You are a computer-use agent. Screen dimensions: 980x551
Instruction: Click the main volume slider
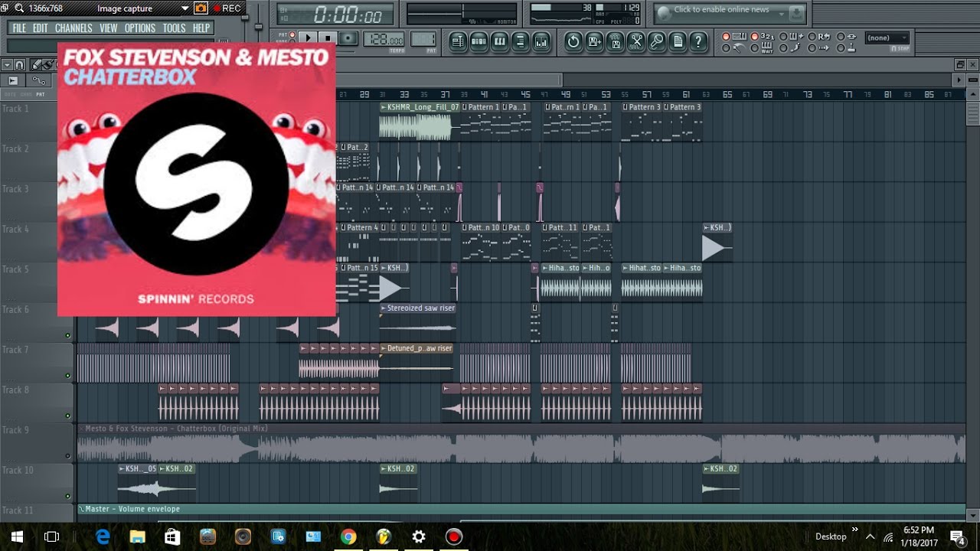point(245,18)
